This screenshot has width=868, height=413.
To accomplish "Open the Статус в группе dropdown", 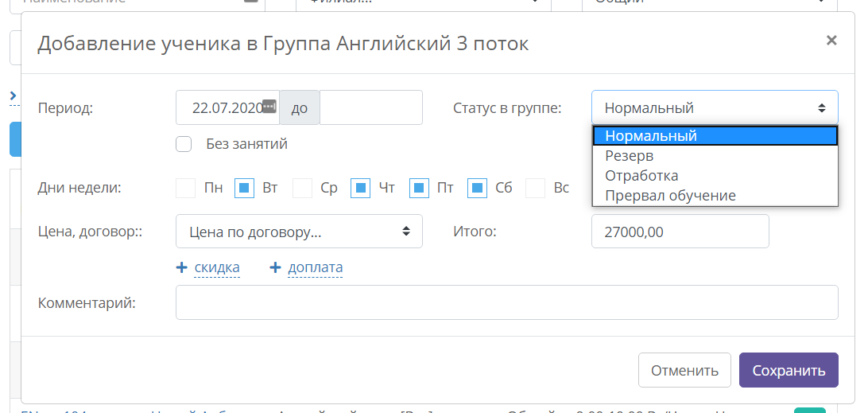I will click(x=715, y=107).
